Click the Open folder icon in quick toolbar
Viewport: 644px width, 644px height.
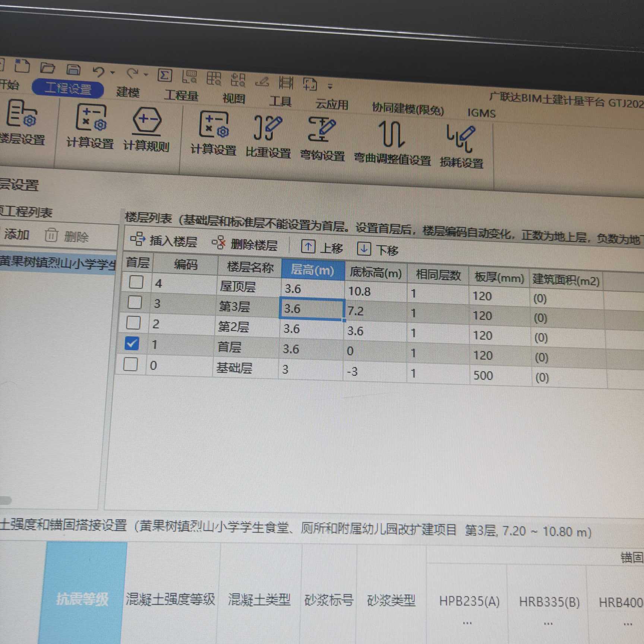(x=48, y=68)
